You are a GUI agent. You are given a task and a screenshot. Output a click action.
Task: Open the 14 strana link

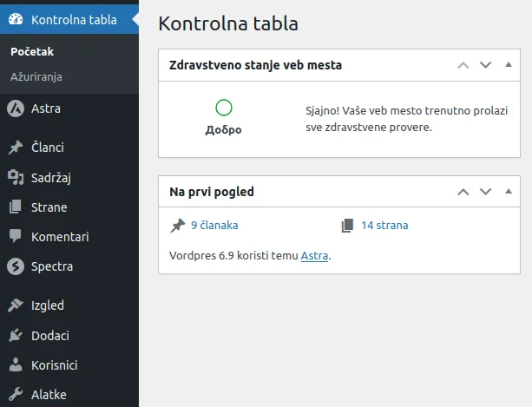point(384,226)
